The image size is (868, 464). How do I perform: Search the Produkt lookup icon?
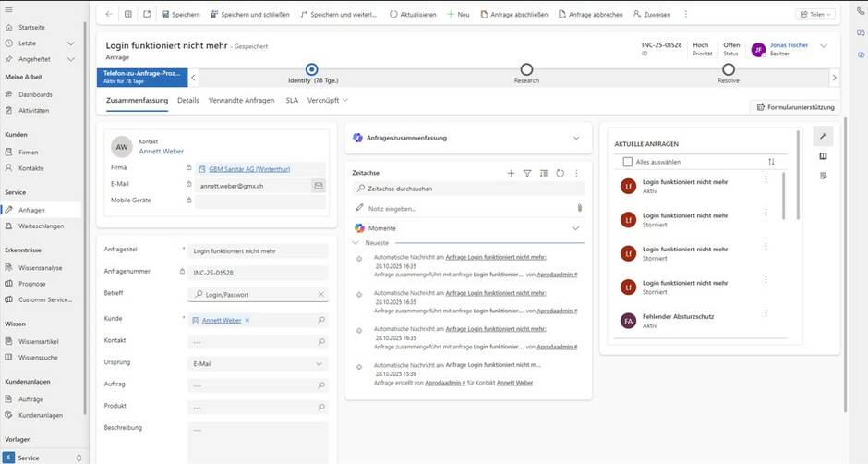click(x=321, y=407)
